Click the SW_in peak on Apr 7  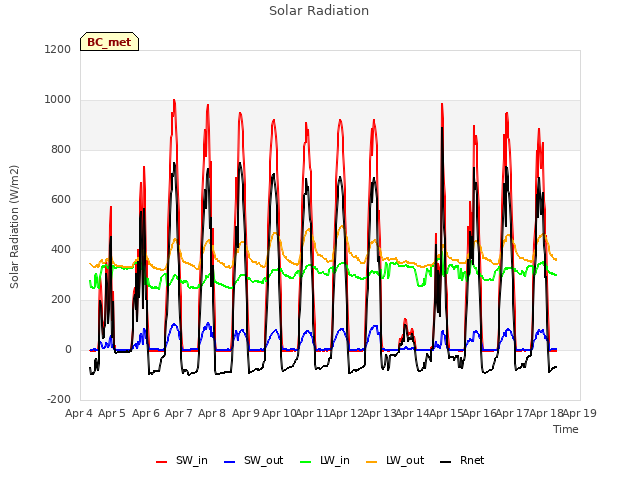[174, 100]
